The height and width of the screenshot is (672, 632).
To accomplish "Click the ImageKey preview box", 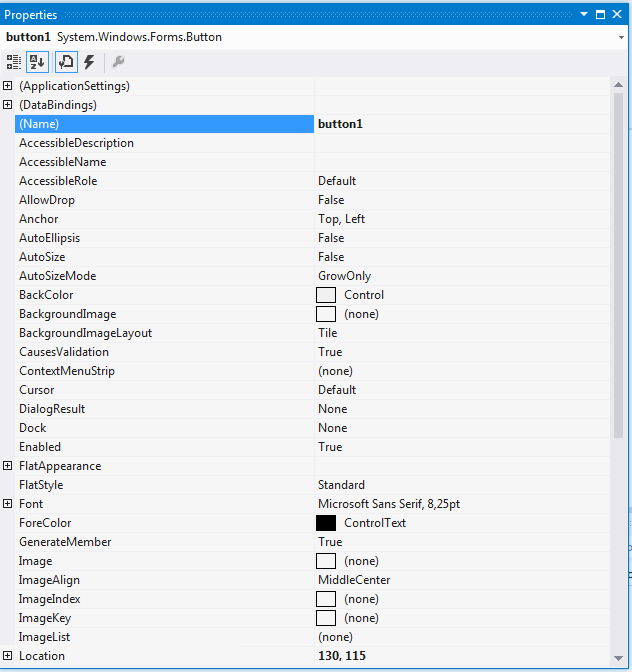I will click(x=326, y=618).
